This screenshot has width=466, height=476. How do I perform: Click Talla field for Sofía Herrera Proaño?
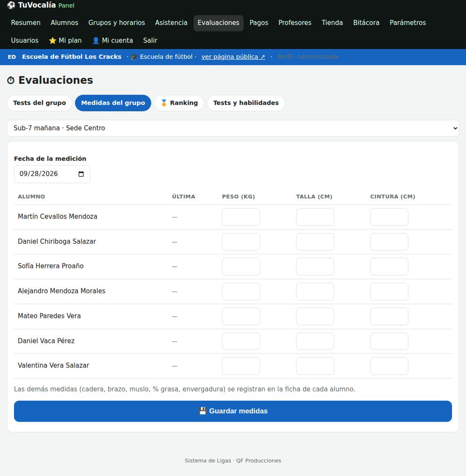pos(315,266)
